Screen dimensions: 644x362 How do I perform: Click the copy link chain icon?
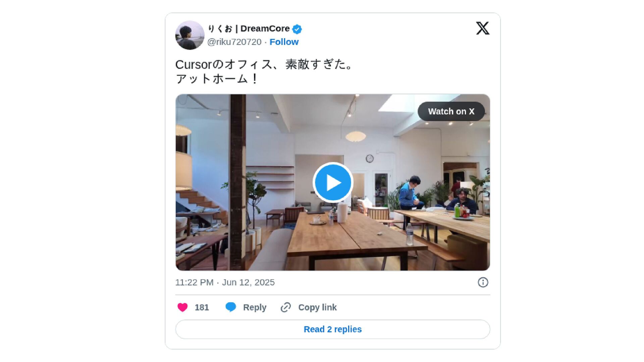(286, 307)
